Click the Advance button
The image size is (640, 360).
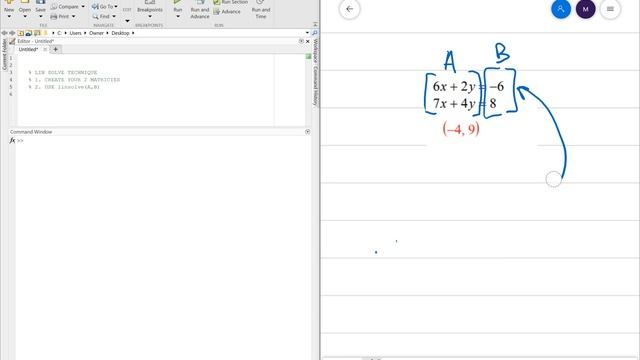pyautogui.click(x=227, y=11)
